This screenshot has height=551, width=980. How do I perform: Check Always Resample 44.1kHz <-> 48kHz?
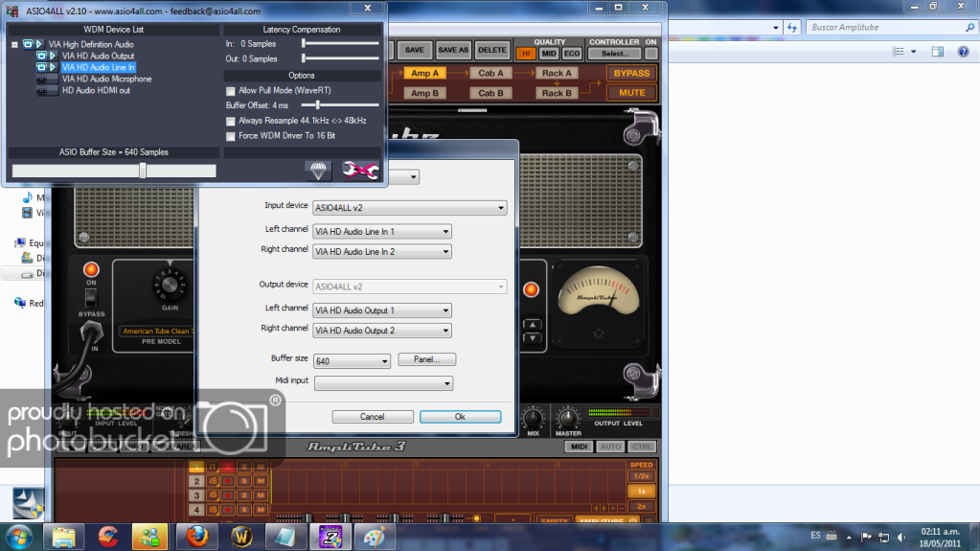[x=230, y=122]
